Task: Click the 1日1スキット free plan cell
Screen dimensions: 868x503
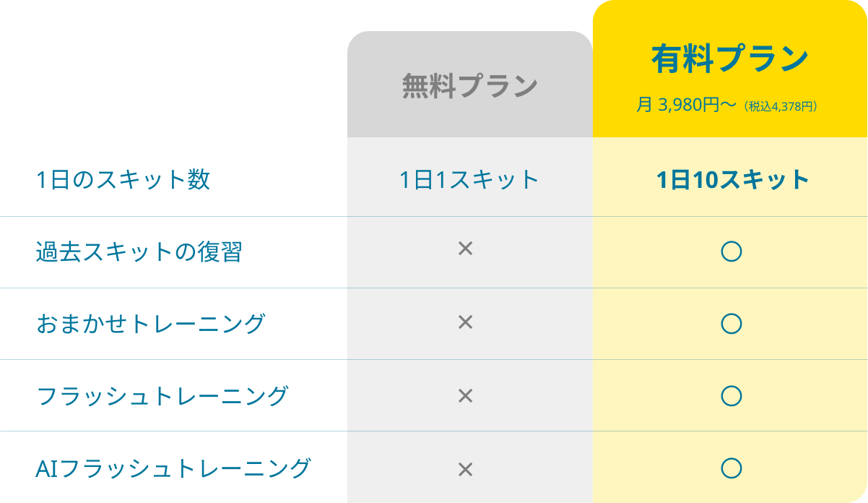Action: (469, 179)
